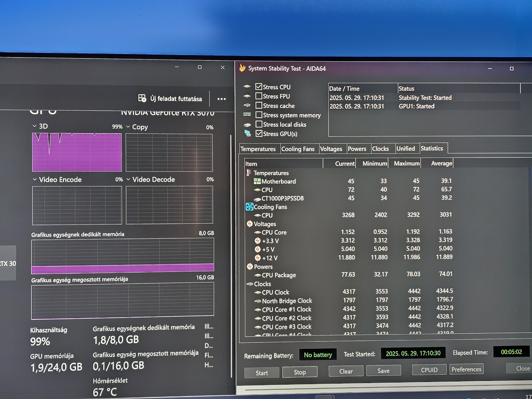Open the Video Encode graph dropdown

(35, 179)
